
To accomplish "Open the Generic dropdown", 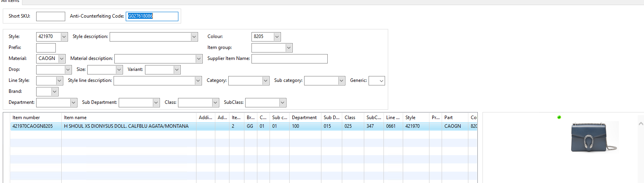I will coord(377,80).
